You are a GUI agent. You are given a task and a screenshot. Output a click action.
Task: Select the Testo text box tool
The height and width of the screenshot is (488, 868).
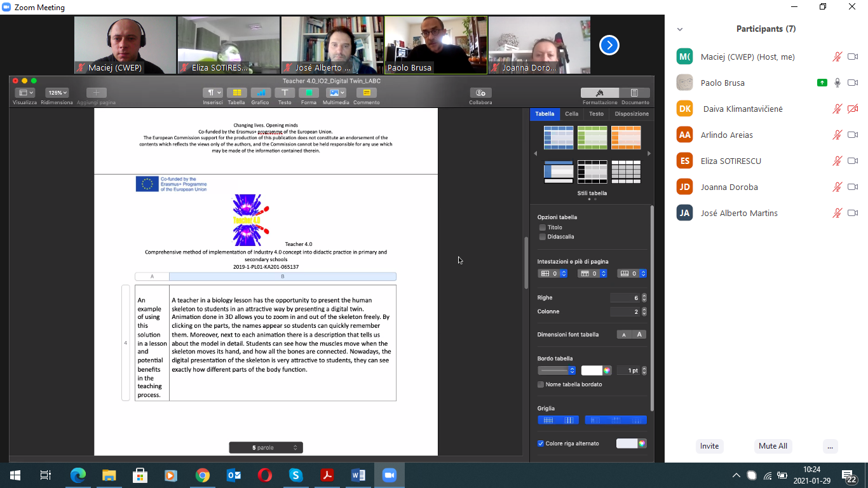click(284, 93)
